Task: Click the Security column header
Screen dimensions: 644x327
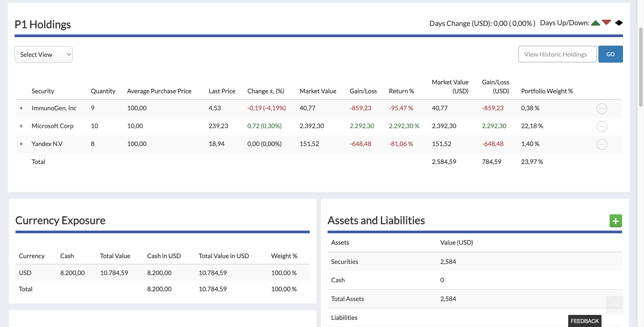Action: pyautogui.click(x=43, y=91)
